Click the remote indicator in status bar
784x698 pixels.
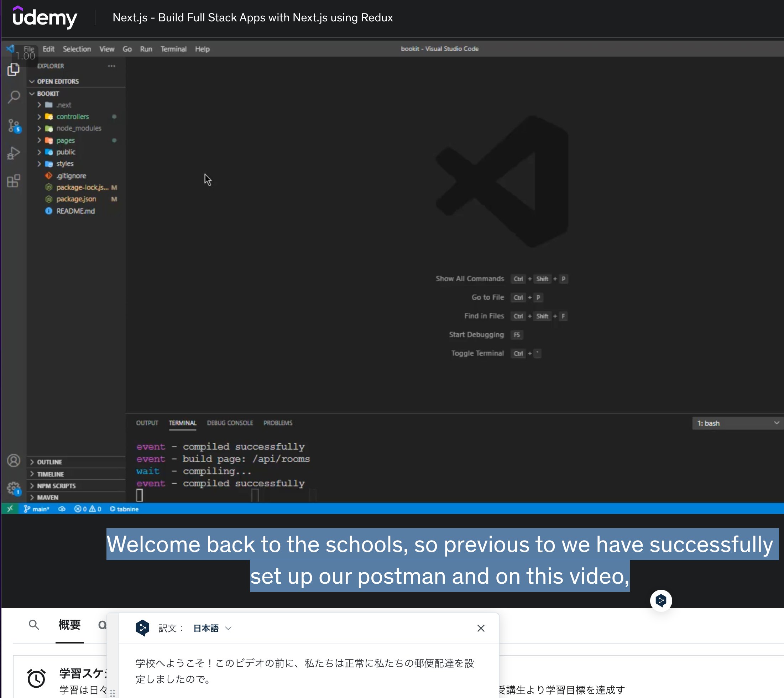coord(10,509)
